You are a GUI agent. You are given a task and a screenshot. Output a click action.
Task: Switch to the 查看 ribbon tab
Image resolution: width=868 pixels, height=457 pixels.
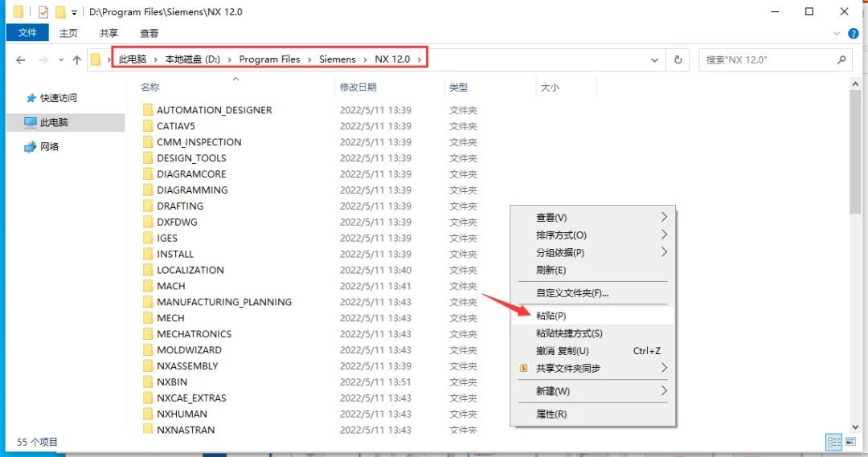pyautogui.click(x=149, y=33)
